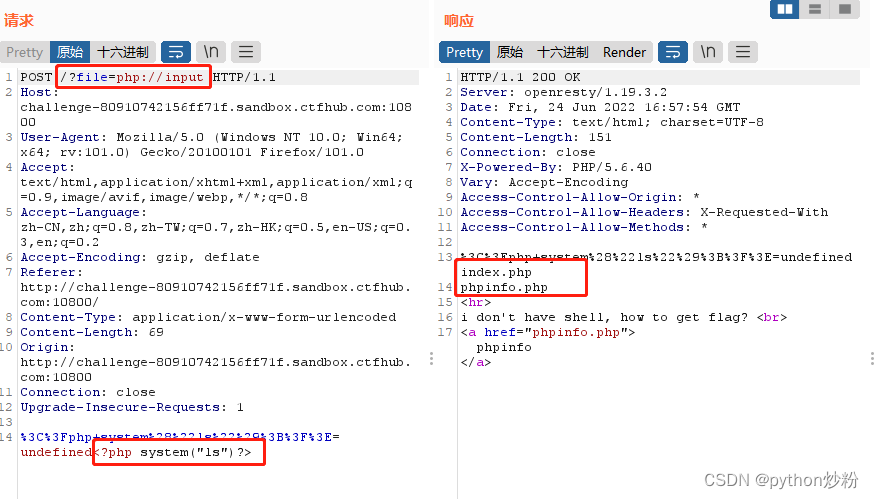Viewport: 874px width, 499px height.
Task: Toggle word wrap icon in request panel
Action: (x=176, y=52)
